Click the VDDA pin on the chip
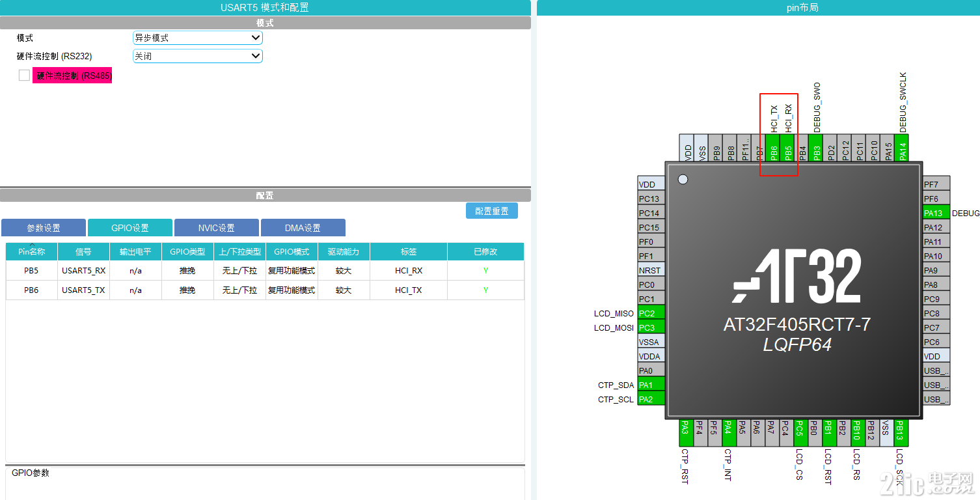 pyautogui.click(x=651, y=356)
